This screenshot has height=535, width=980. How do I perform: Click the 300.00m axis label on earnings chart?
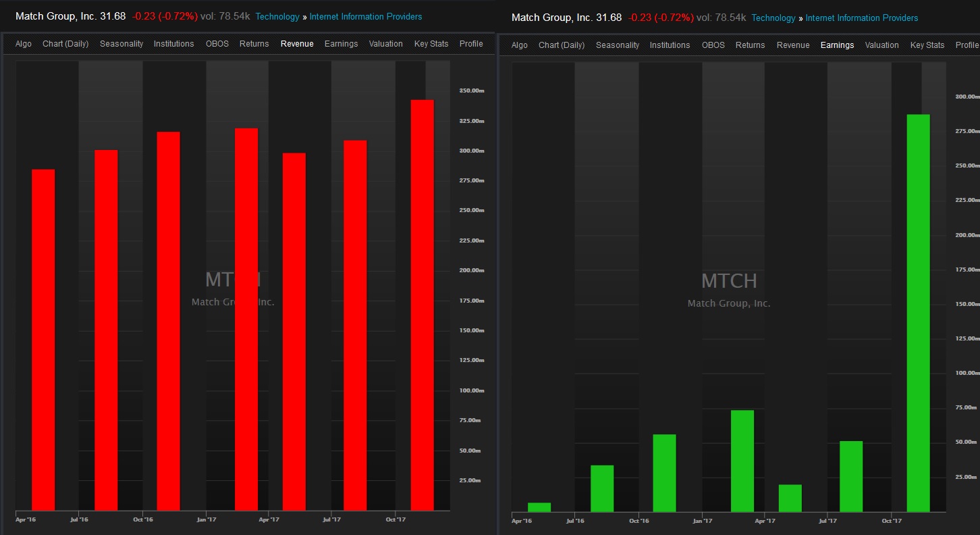coord(968,97)
